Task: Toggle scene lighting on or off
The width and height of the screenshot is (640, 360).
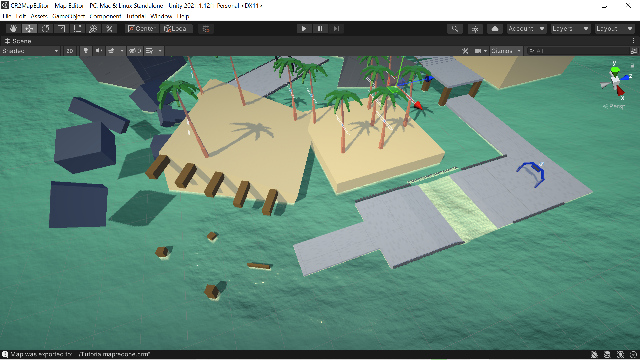Action: click(x=86, y=51)
